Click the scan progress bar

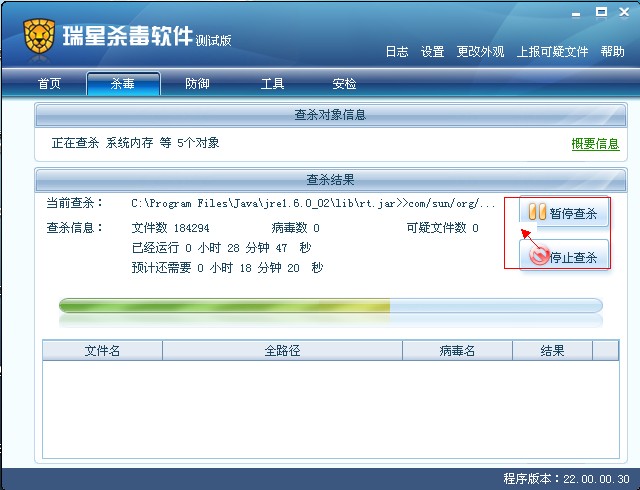pyautogui.click(x=331, y=306)
